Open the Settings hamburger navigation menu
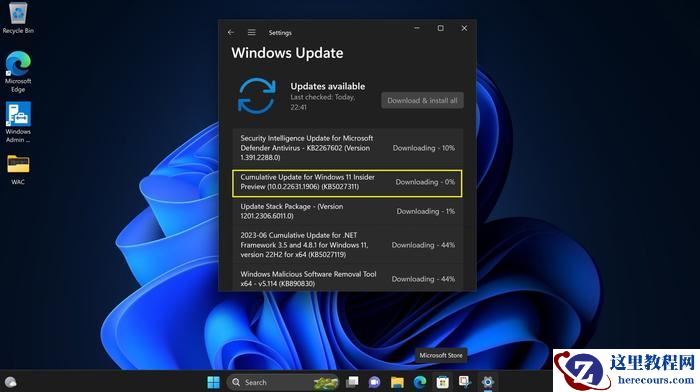This screenshot has height=392, width=700. 252,33
